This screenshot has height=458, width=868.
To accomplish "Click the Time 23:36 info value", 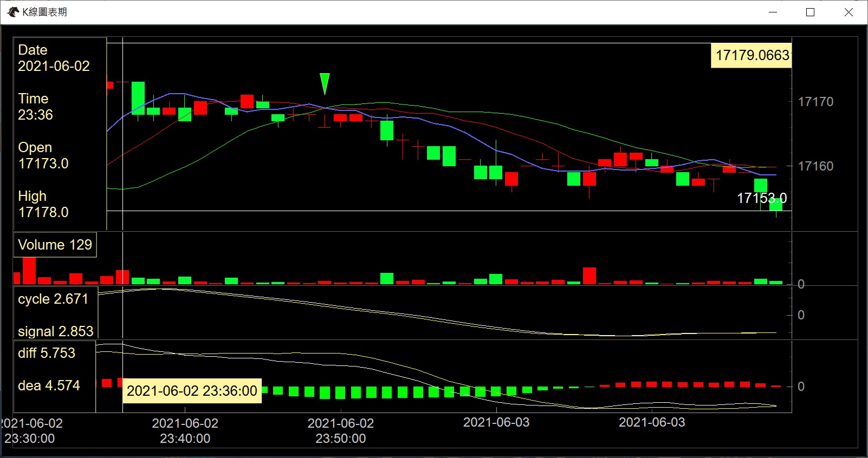I will (35, 107).
